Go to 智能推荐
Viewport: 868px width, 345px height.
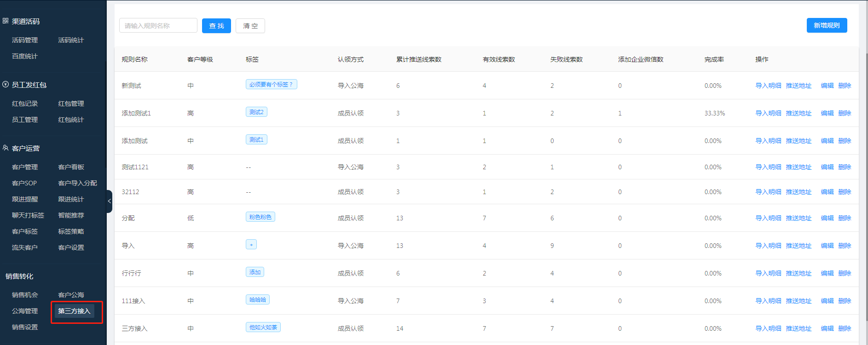pyautogui.click(x=71, y=215)
